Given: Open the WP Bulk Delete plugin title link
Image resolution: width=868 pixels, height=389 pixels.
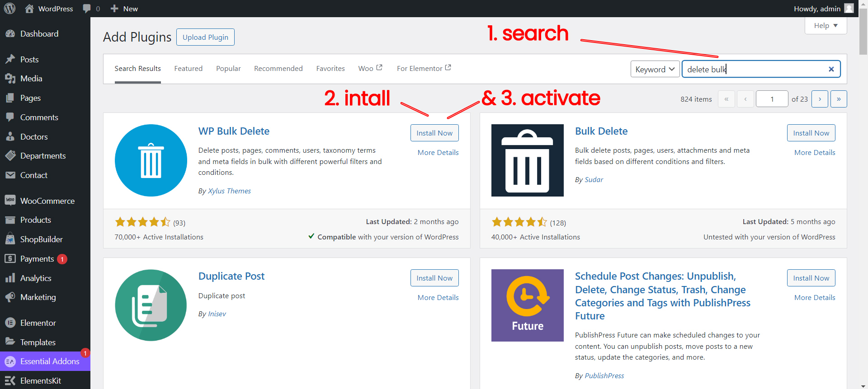Looking at the screenshot, I should pyautogui.click(x=234, y=131).
